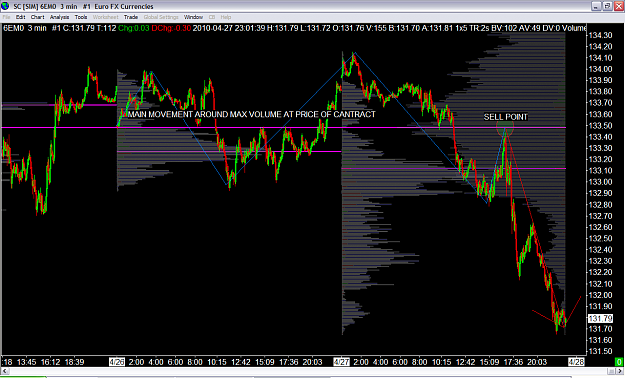Image resolution: width=625 pixels, height=378 pixels.
Task: Click the SELL POINT annotation text
Action: coord(505,117)
